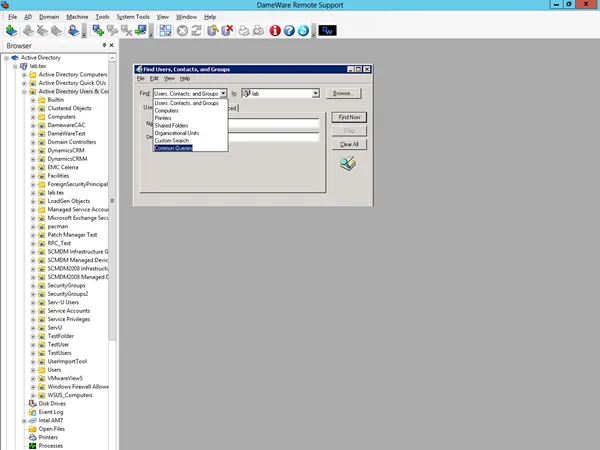Click the Find Now button
Screen dimensions: 600x450
[x=349, y=117]
